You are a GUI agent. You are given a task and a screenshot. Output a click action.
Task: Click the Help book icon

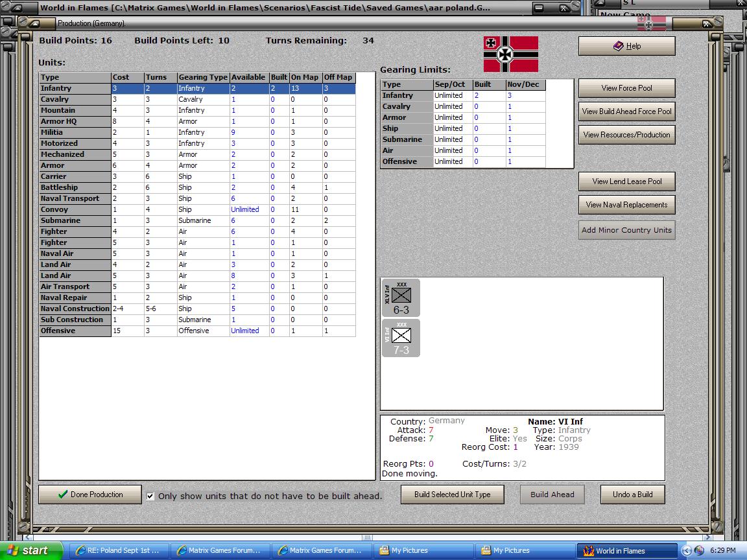pos(618,46)
